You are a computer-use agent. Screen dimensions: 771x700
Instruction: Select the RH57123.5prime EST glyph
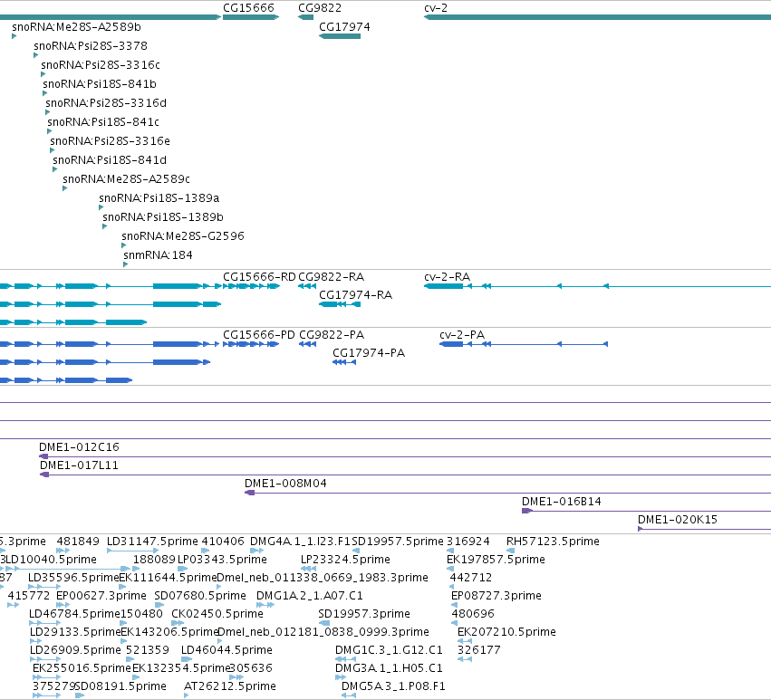pos(510,551)
